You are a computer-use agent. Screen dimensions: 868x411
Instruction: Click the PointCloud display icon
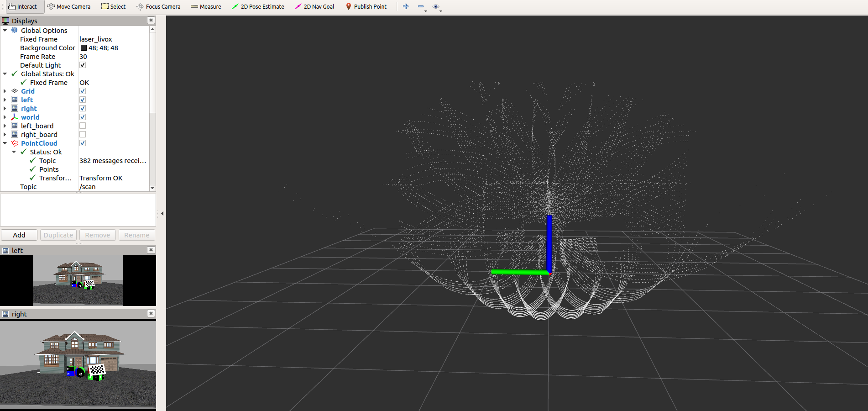coord(15,143)
